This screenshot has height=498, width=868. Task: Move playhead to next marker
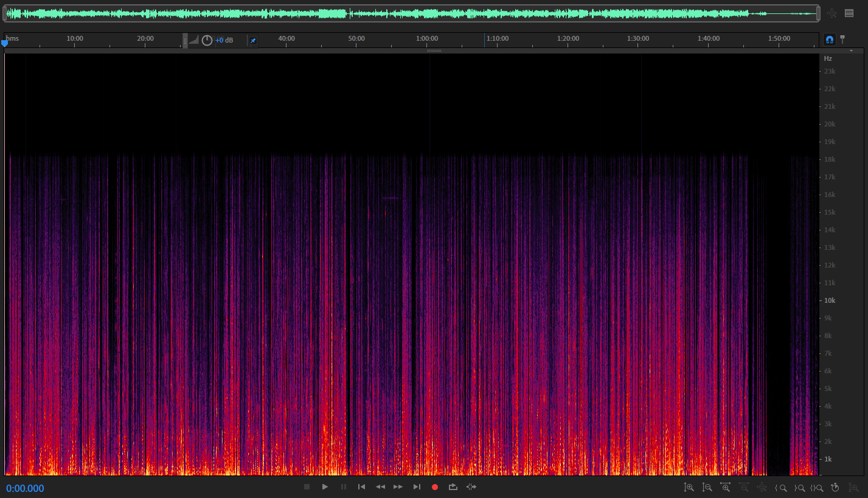tap(417, 487)
